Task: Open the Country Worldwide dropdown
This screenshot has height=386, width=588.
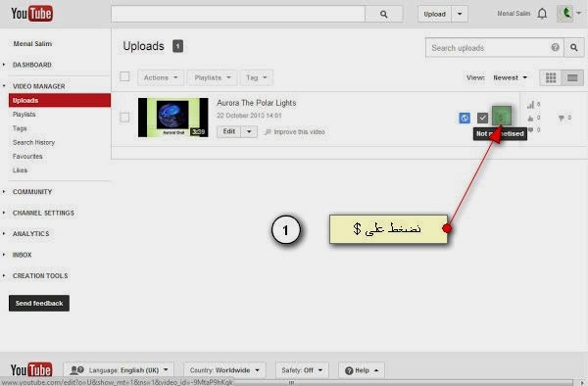Action: pos(224,370)
